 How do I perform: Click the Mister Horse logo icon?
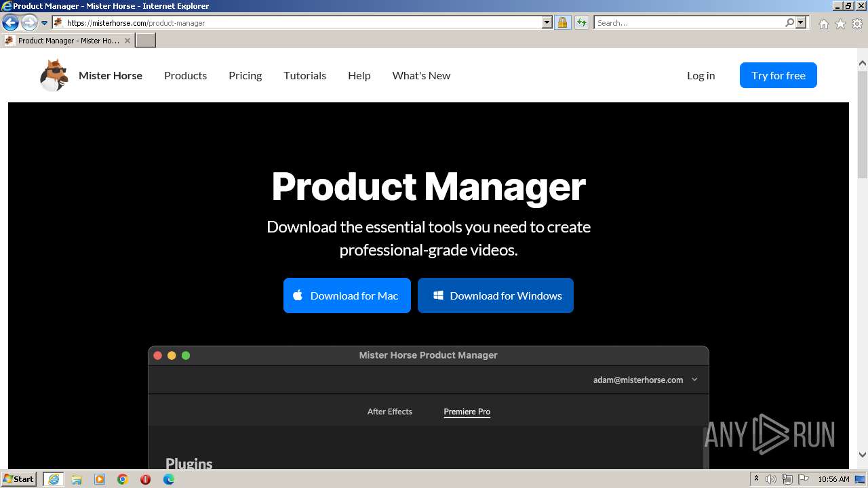tap(54, 75)
